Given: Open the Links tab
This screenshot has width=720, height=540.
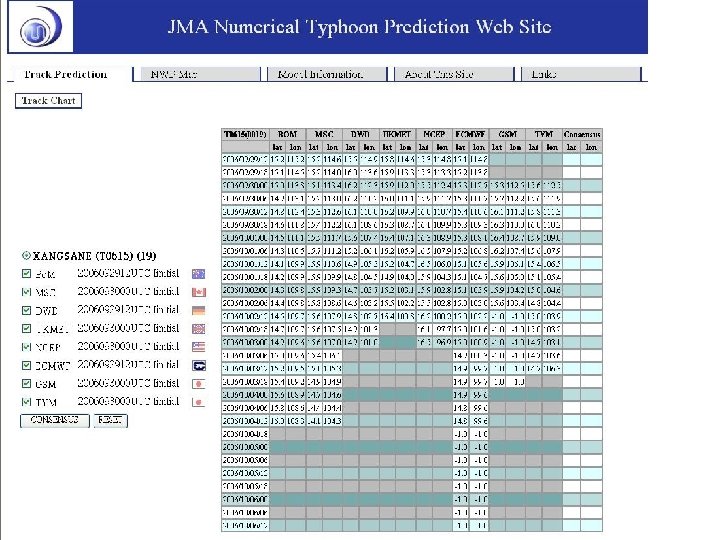Looking at the screenshot, I should pos(581,74).
